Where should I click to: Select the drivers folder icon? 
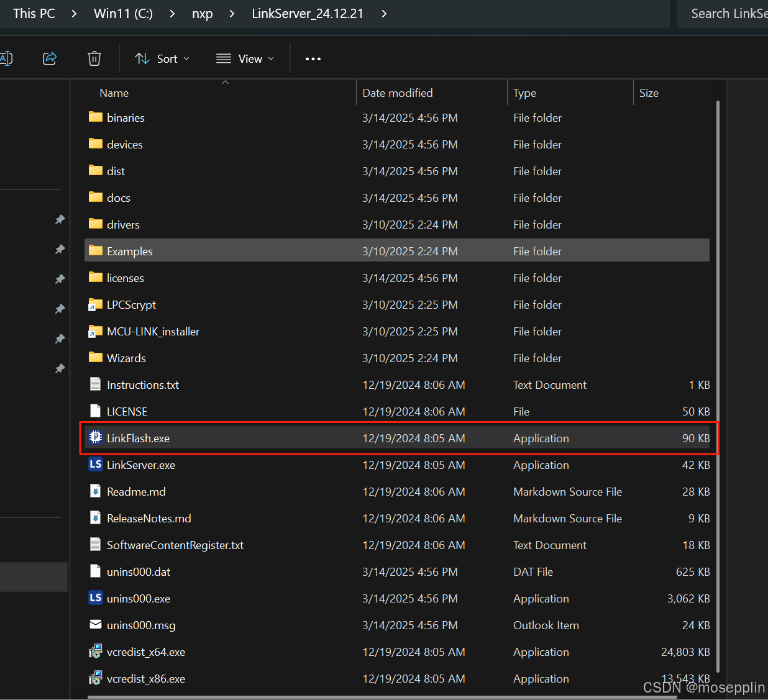coord(95,224)
